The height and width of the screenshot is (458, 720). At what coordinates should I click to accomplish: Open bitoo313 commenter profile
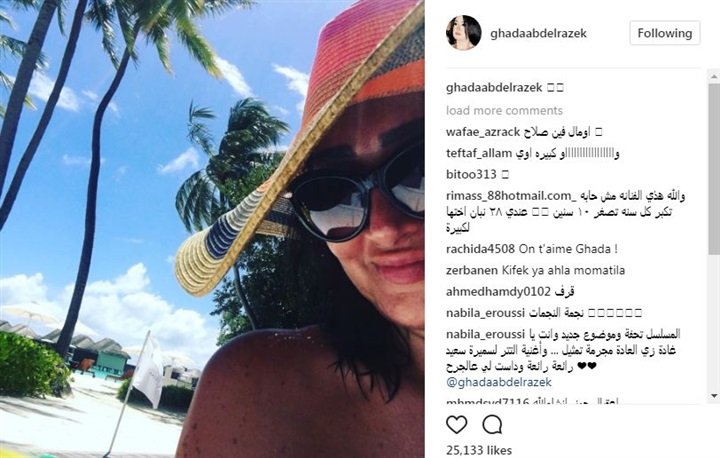[471, 175]
